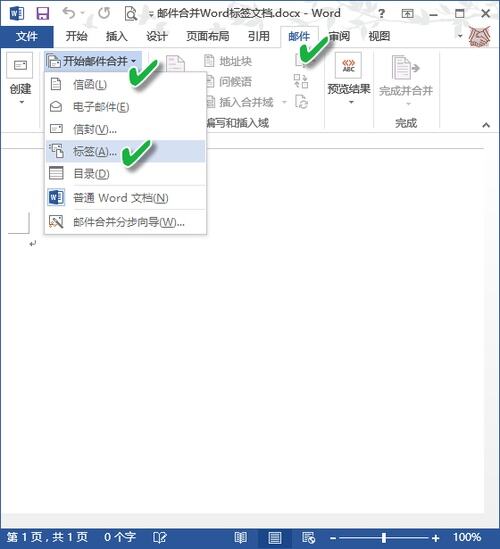500x549 pixels.
Task: Open Word Help with the question mark icon
Action: point(381,14)
